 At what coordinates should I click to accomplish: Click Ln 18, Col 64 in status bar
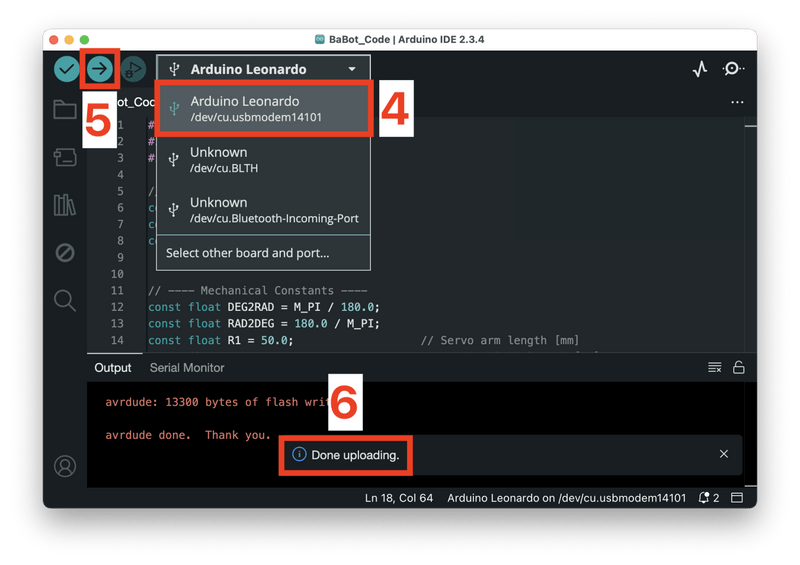point(398,498)
